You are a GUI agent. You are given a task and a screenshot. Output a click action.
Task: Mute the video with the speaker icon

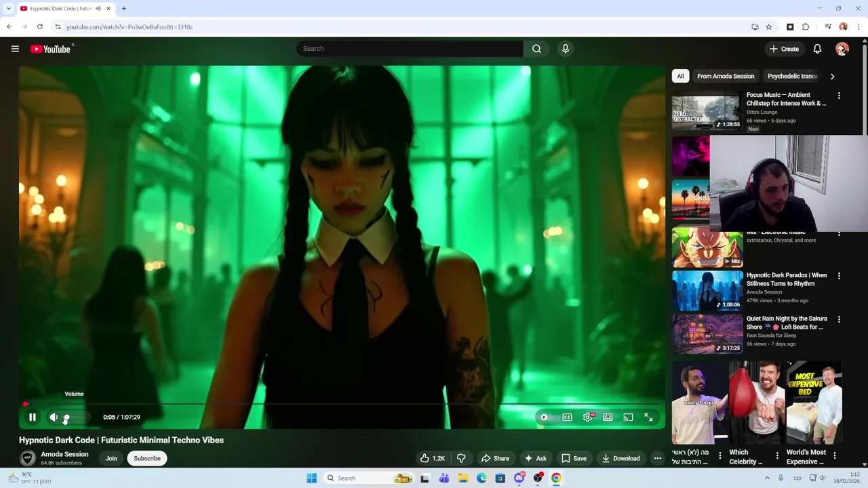(54, 418)
